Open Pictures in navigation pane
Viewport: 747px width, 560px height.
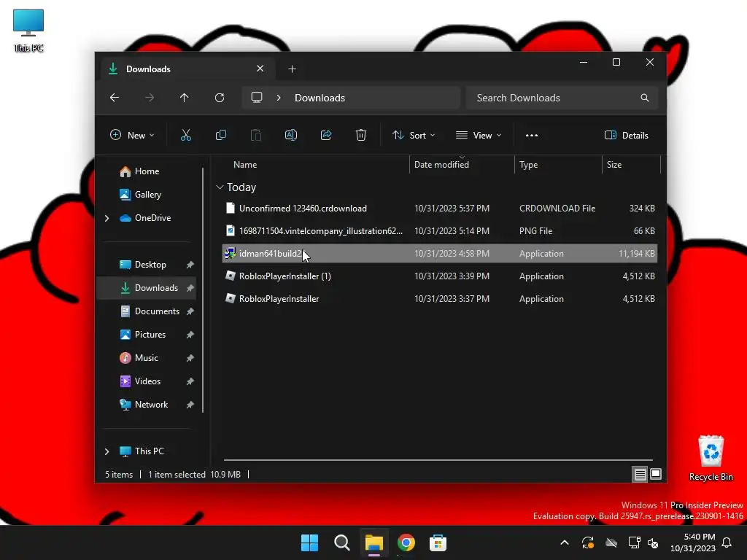point(150,334)
